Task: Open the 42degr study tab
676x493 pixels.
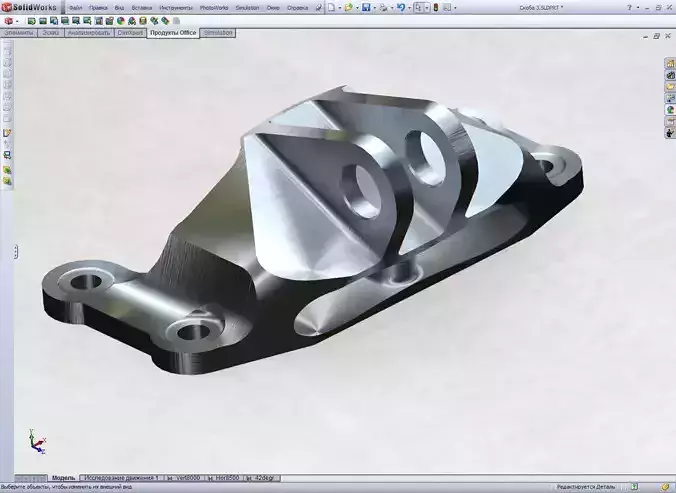Action: tap(262, 478)
